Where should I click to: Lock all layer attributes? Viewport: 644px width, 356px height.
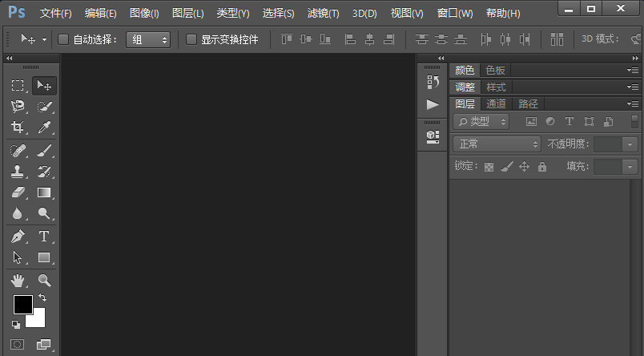coord(542,167)
